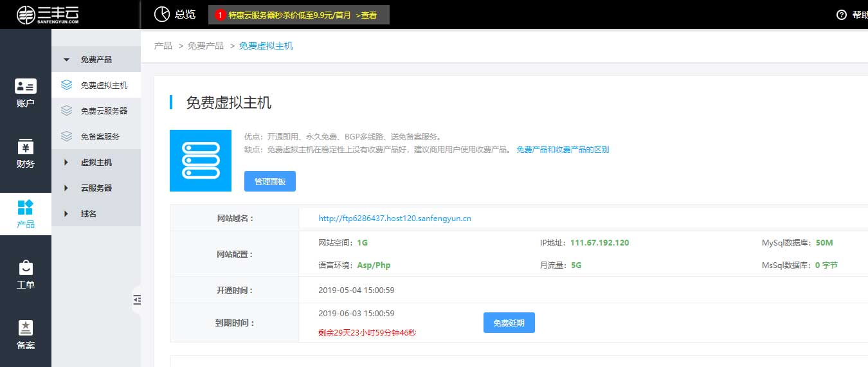Click the layers icon beside 免备案服务
This screenshot has width=868, height=367.
(66, 136)
